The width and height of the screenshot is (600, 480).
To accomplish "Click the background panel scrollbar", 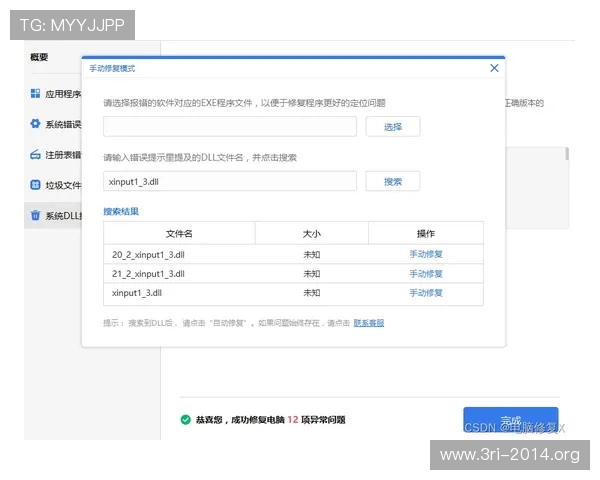I will click(x=567, y=154).
